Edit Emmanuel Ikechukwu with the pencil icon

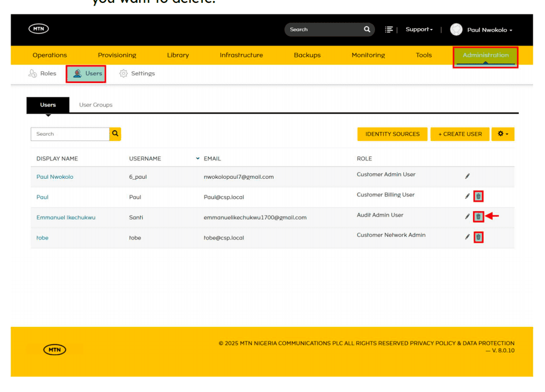coord(468,217)
